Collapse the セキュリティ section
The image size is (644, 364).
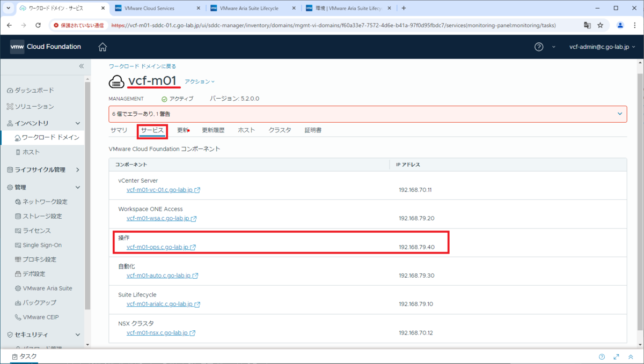[x=78, y=335]
